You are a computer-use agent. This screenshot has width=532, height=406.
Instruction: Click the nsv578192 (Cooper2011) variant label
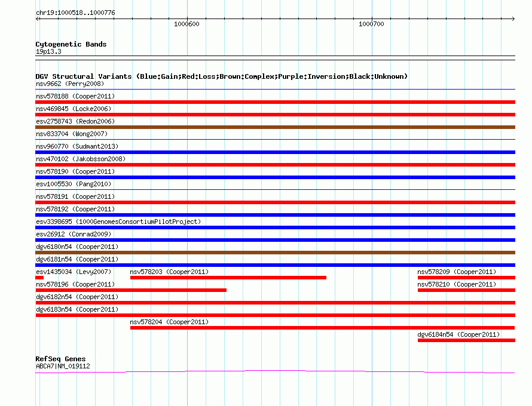pyautogui.click(x=75, y=209)
